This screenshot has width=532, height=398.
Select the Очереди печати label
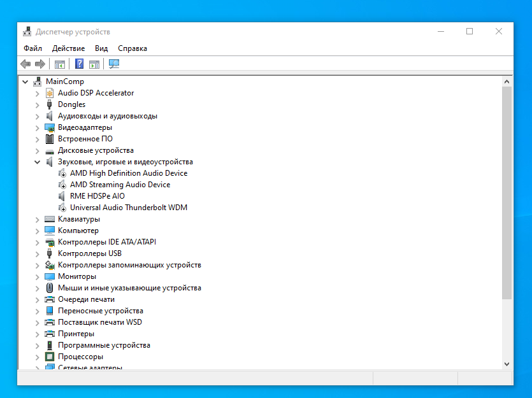[x=86, y=299]
